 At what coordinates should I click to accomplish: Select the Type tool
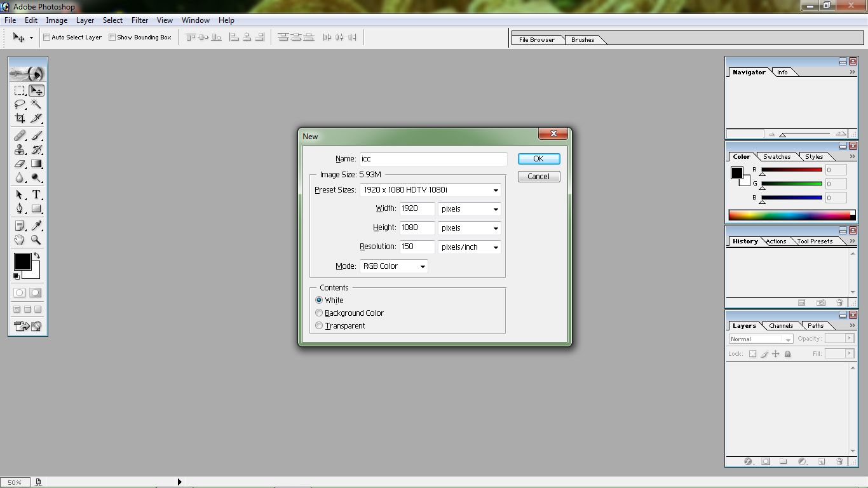(36, 193)
